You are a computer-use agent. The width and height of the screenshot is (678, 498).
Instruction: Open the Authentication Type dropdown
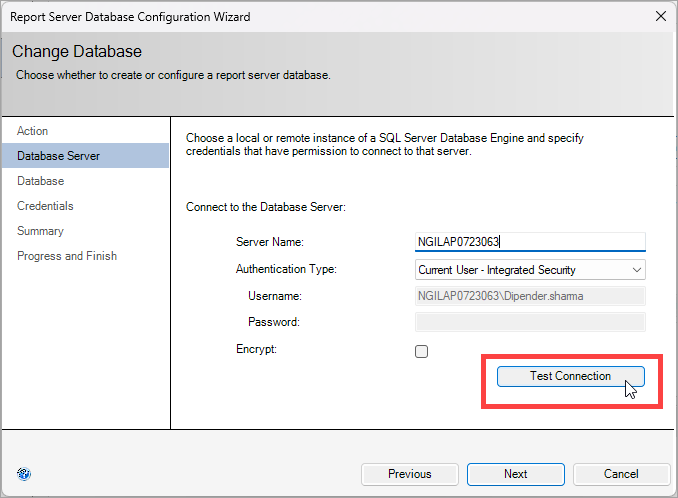click(x=530, y=270)
